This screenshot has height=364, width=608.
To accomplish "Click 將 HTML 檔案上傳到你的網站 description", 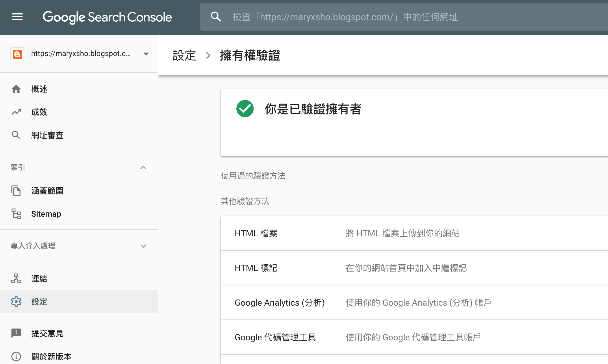I will click(x=403, y=233).
